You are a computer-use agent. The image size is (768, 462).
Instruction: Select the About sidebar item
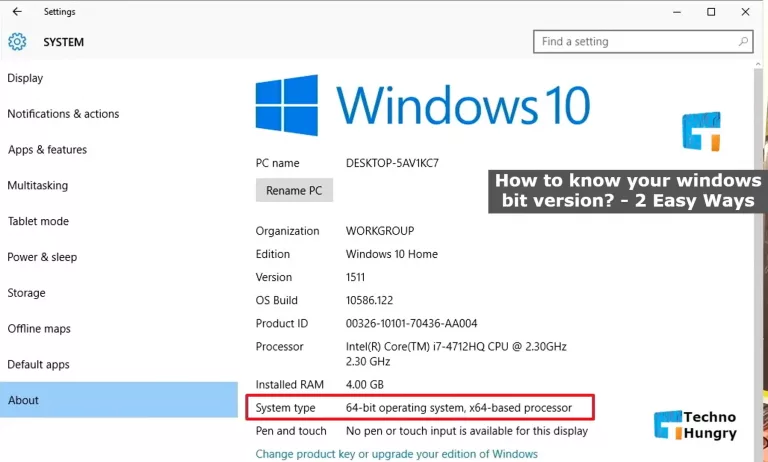click(x=119, y=400)
